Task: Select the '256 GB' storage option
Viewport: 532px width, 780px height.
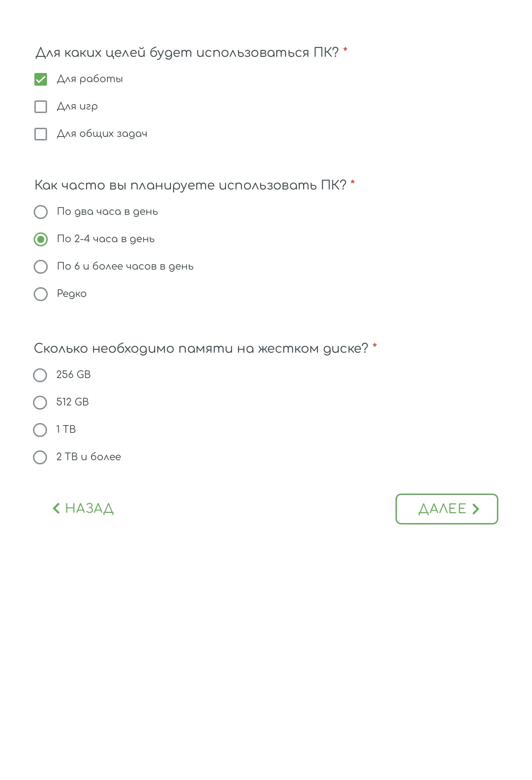Action: [39, 375]
